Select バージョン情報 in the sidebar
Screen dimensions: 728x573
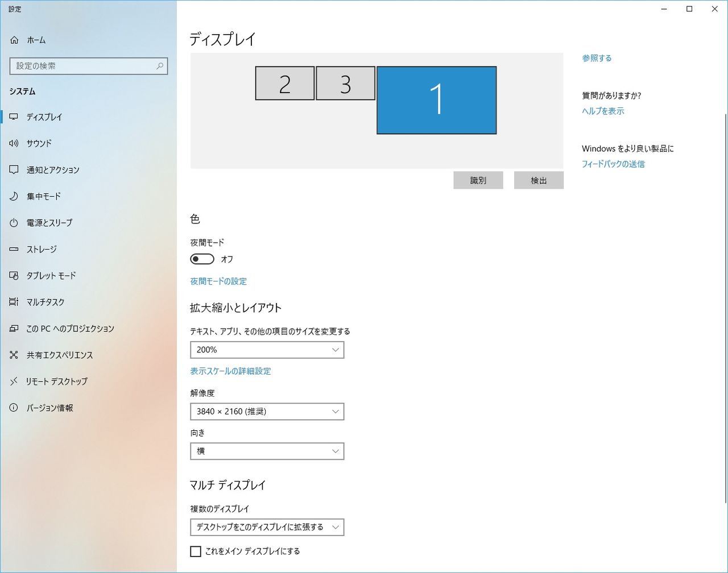coord(89,408)
